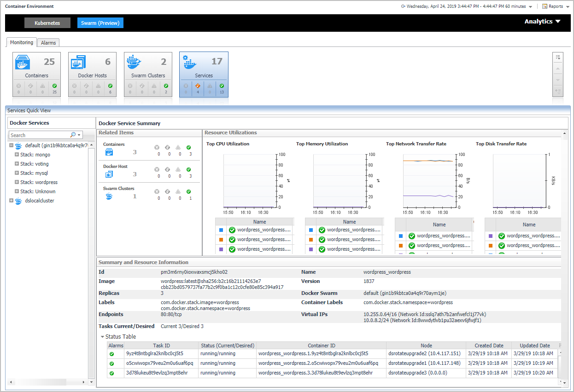This screenshot has width=574, height=392.
Task: Select the Docker Hosts tile icon
Action: (78, 62)
